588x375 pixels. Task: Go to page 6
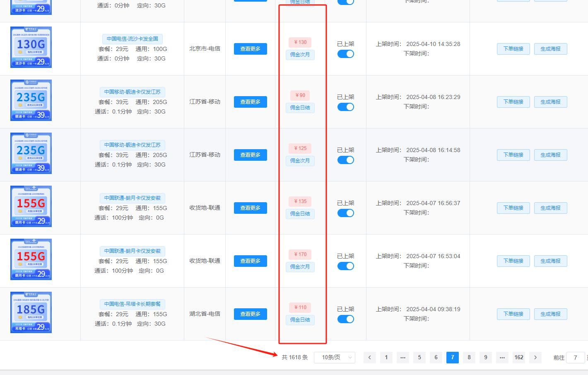click(436, 357)
